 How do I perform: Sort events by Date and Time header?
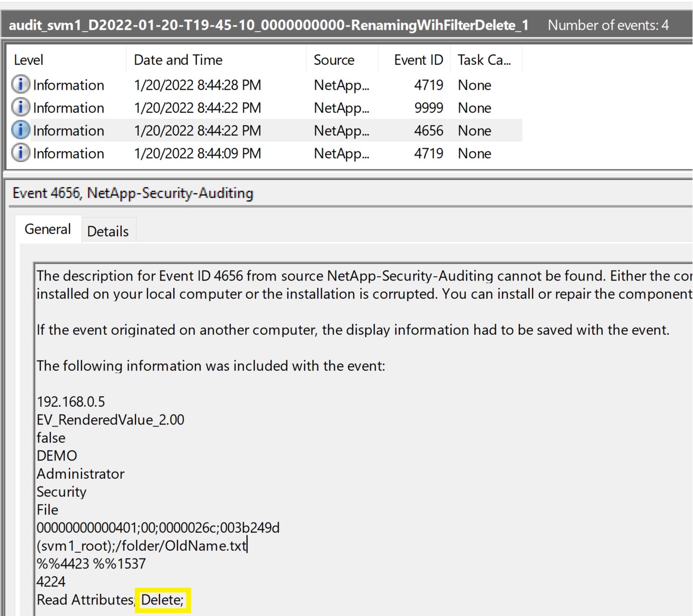click(178, 60)
